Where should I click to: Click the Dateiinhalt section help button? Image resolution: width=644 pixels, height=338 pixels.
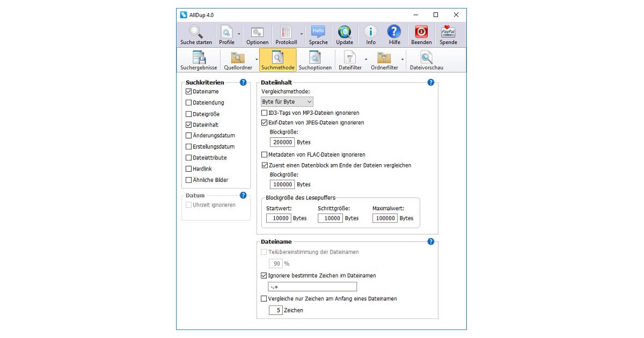(x=430, y=83)
